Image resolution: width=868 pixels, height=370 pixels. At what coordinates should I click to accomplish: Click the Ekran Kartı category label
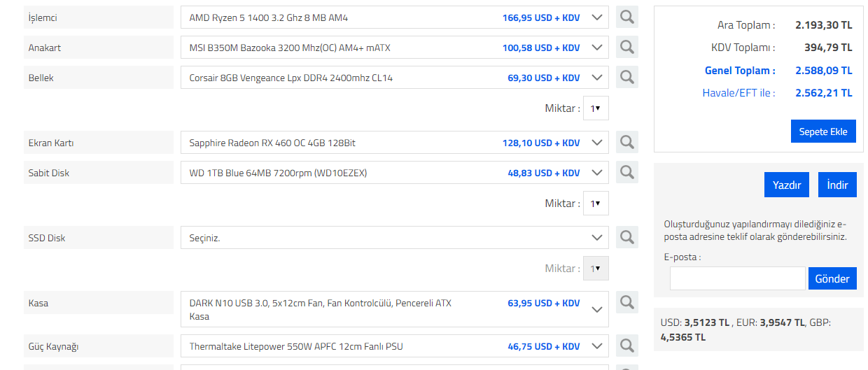click(x=99, y=143)
